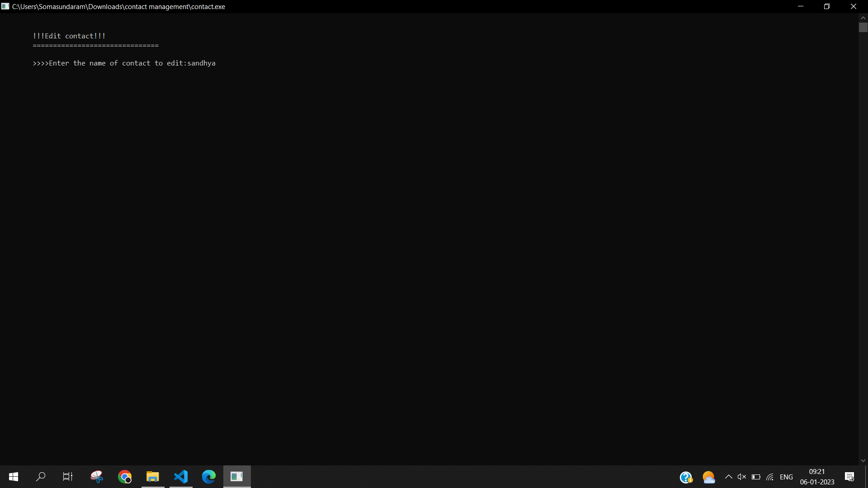Open the weather widget icon
The width and height of the screenshot is (868, 488).
[708, 477]
